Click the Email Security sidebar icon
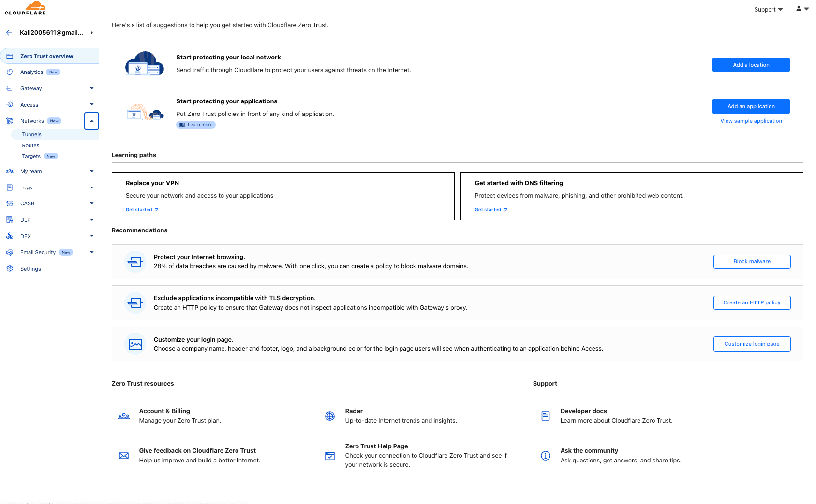The image size is (816, 504). tap(10, 252)
